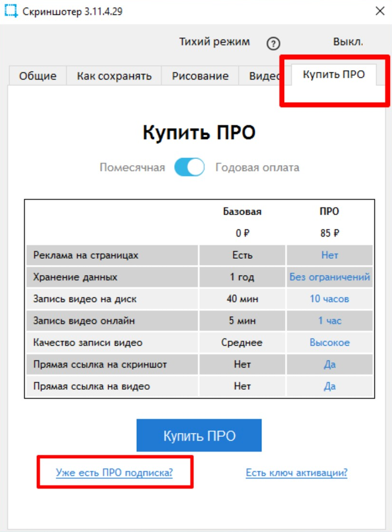
Task: Click the Среднее quality cell
Action: tap(242, 343)
